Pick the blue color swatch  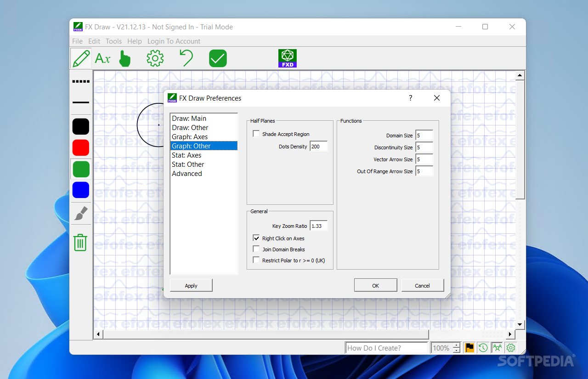[x=81, y=190]
